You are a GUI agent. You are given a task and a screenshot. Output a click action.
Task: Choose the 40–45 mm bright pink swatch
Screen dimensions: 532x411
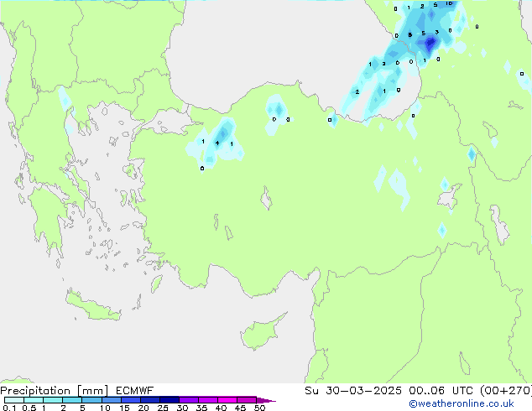[x=227, y=400]
